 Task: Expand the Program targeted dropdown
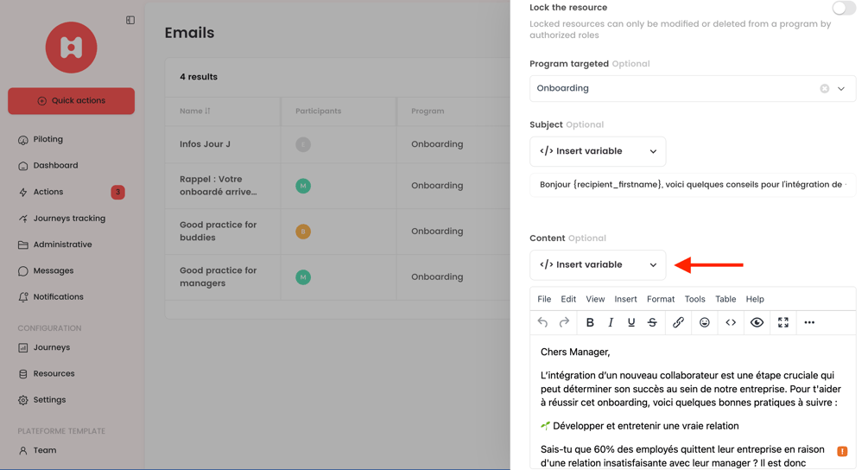coord(841,89)
